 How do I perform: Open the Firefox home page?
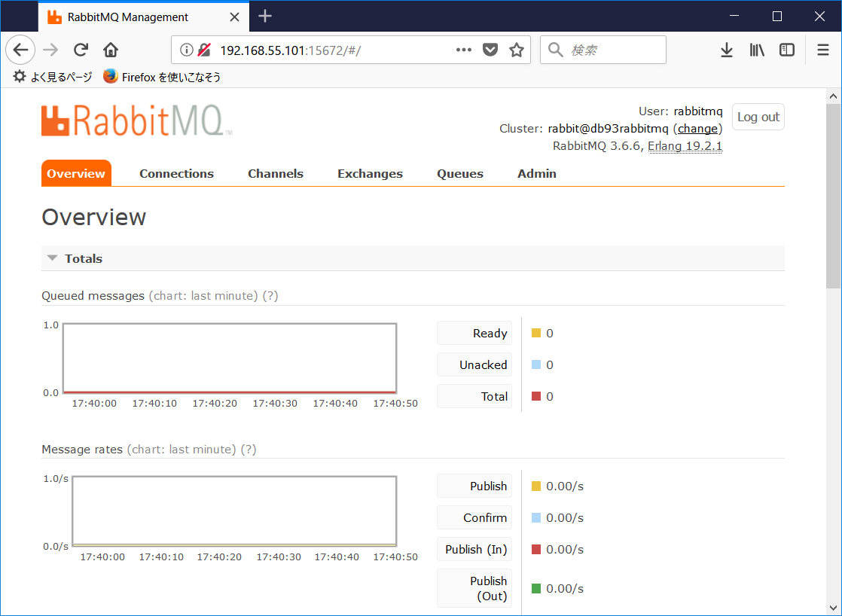pos(111,50)
